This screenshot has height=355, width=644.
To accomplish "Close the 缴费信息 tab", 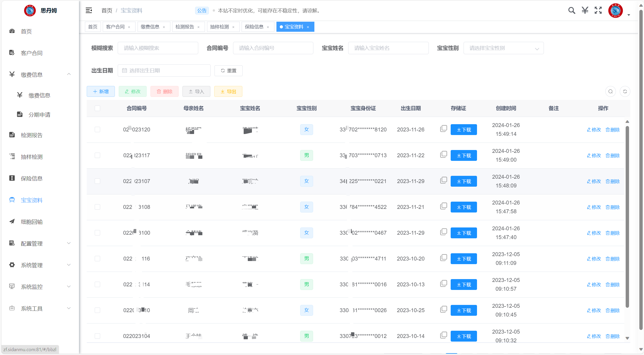I will [164, 27].
